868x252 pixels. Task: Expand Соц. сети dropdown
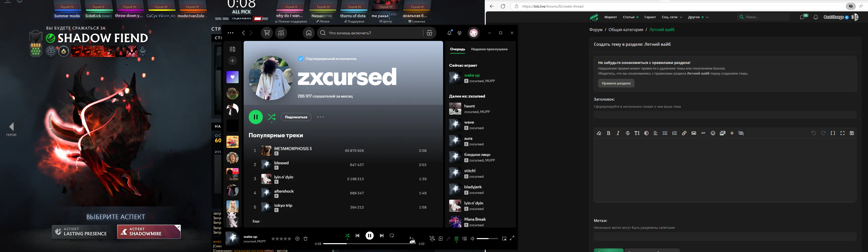[672, 17]
